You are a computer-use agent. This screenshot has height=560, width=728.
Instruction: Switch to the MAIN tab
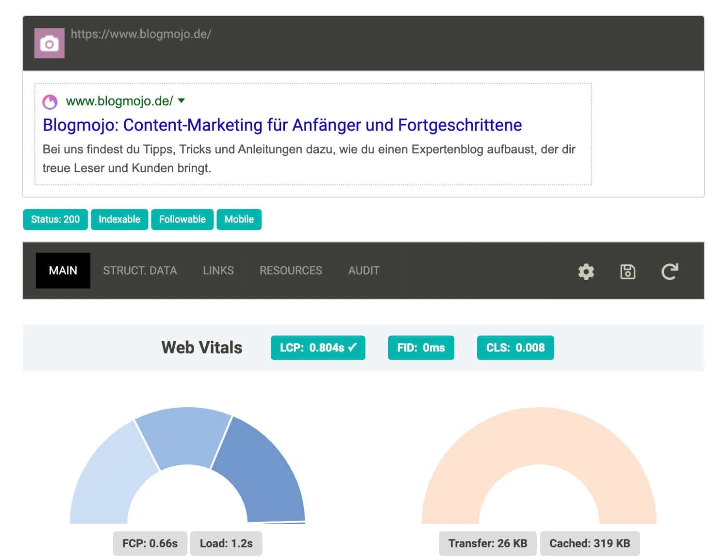point(63,270)
